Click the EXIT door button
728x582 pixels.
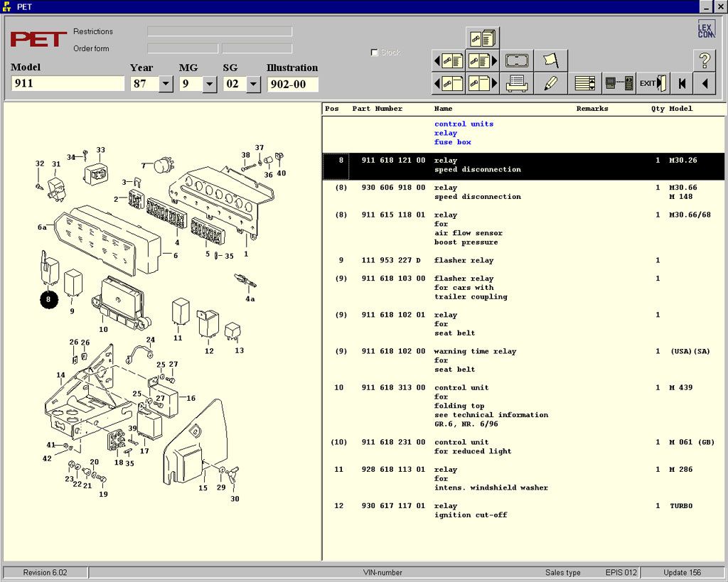click(x=653, y=83)
